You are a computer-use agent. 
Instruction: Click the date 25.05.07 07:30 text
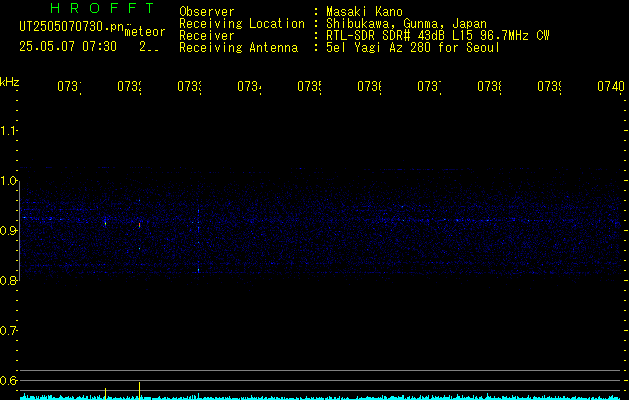(68, 47)
